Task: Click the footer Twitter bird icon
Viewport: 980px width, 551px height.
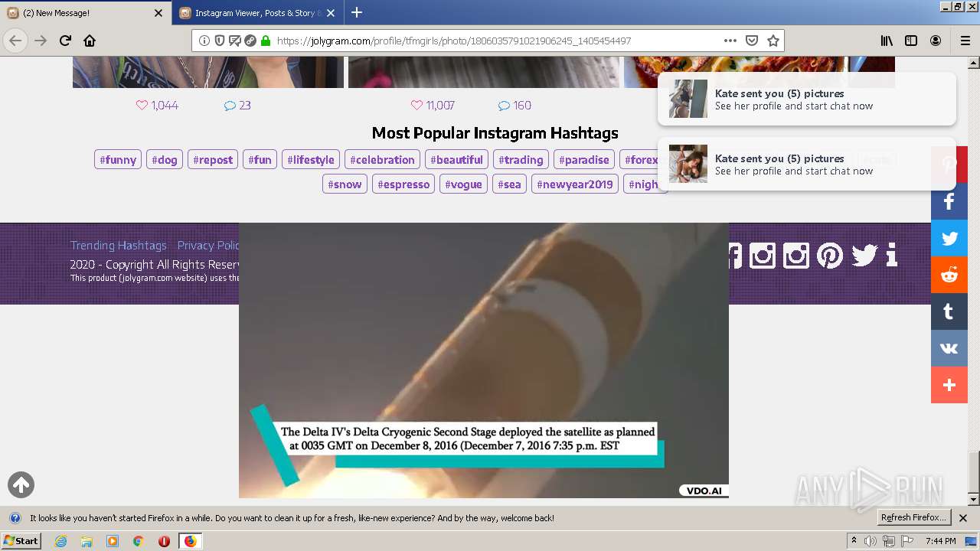Action: click(864, 255)
